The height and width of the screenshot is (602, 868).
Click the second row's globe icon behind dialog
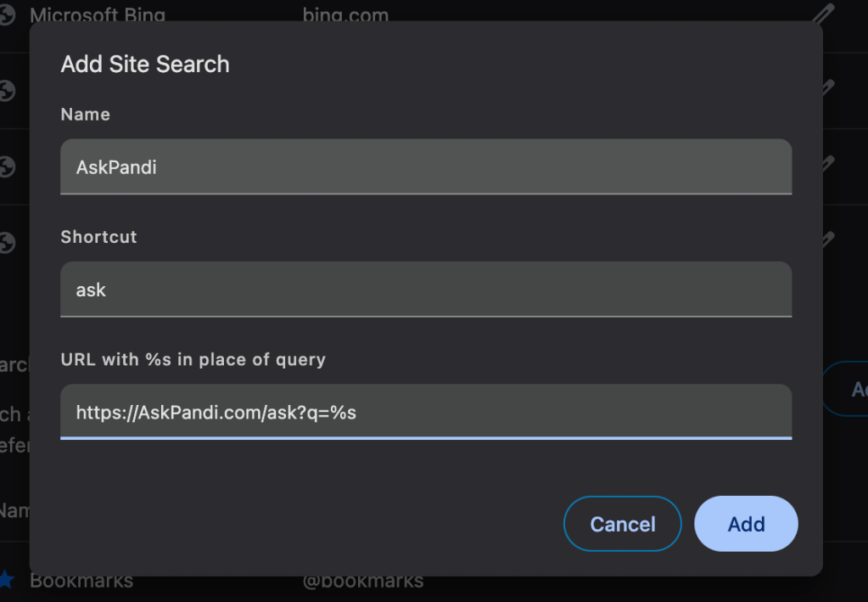[8, 90]
